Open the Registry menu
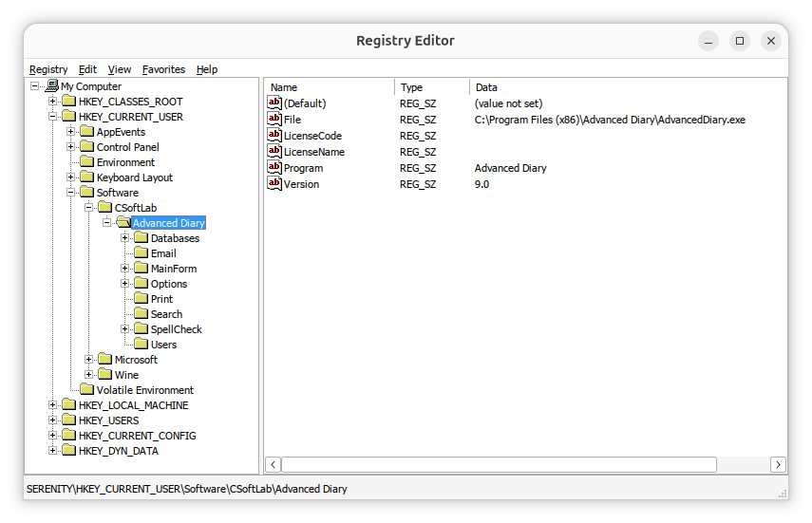The width and height of the screenshot is (812, 523). click(x=48, y=69)
